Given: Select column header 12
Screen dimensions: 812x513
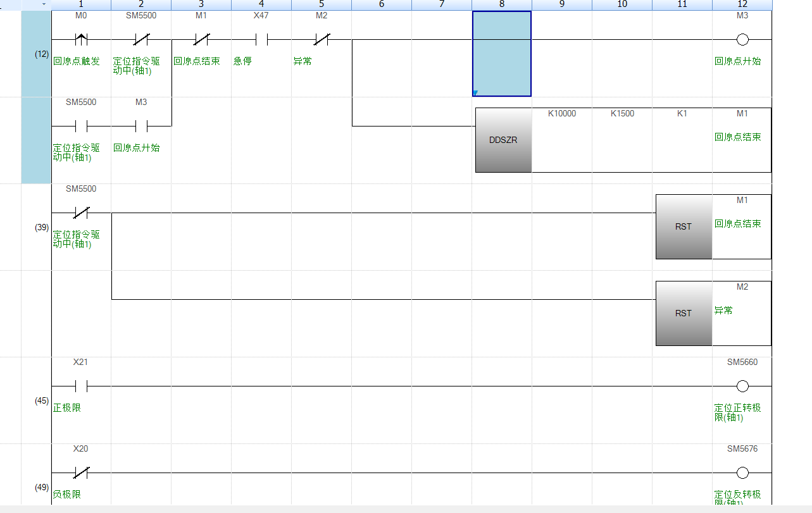Looking at the screenshot, I should pos(742,4).
